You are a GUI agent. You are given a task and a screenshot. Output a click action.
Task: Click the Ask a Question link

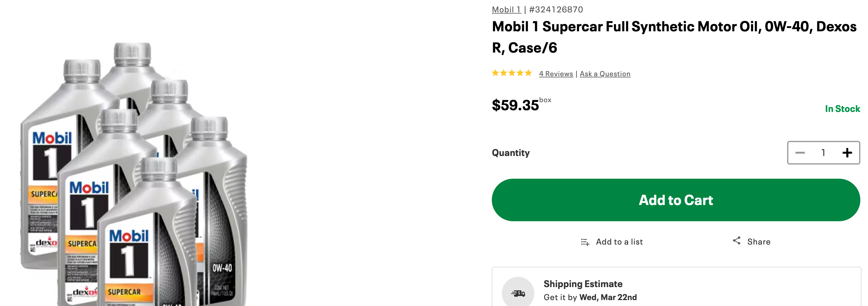605,74
